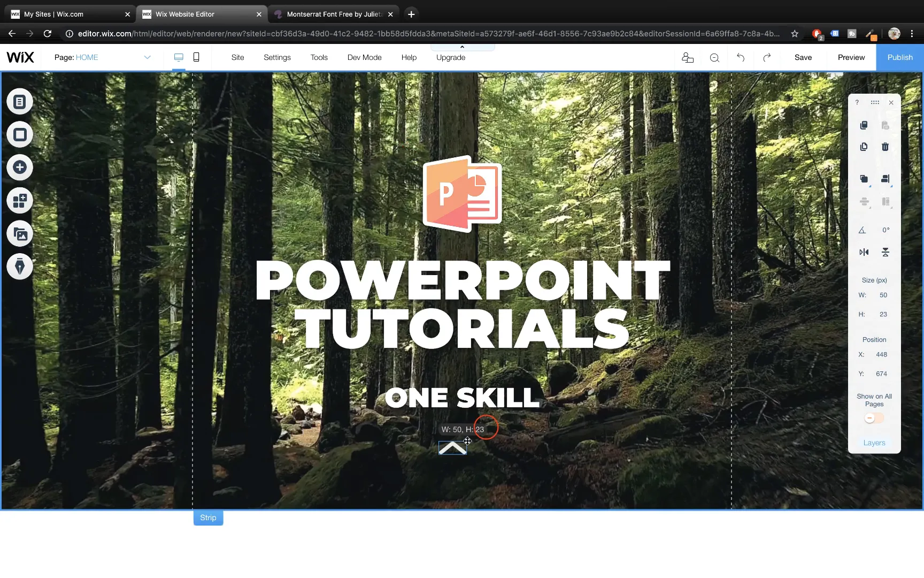924x578 pixels.
Task: Open the Distribute options in toolbar
Action: tap(864, 202)
